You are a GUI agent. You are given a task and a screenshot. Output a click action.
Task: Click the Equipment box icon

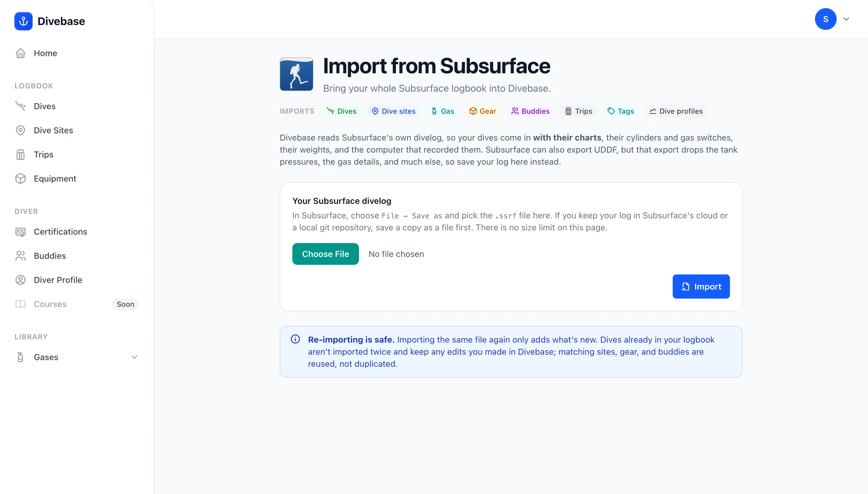[x=20, y=179]
